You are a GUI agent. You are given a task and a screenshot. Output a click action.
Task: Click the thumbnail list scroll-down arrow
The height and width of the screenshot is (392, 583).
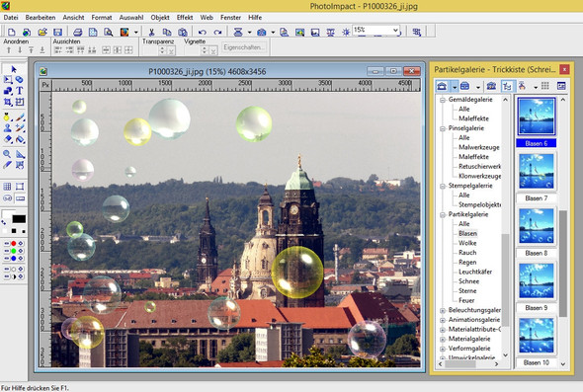click(x=563, y=364)
